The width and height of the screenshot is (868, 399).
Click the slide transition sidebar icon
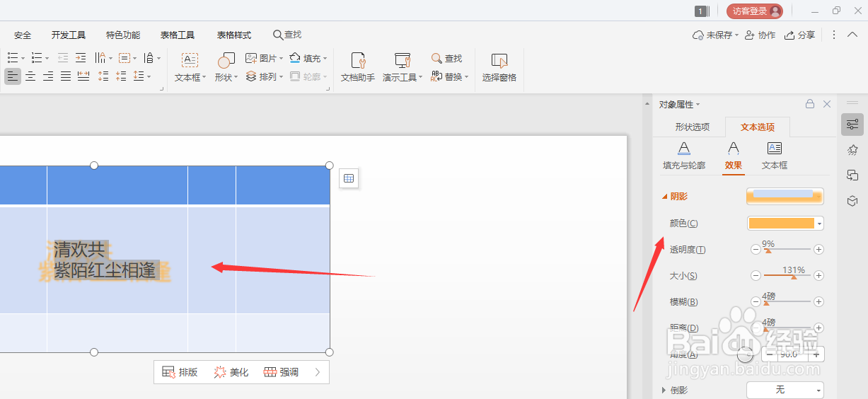pos(852,175)
